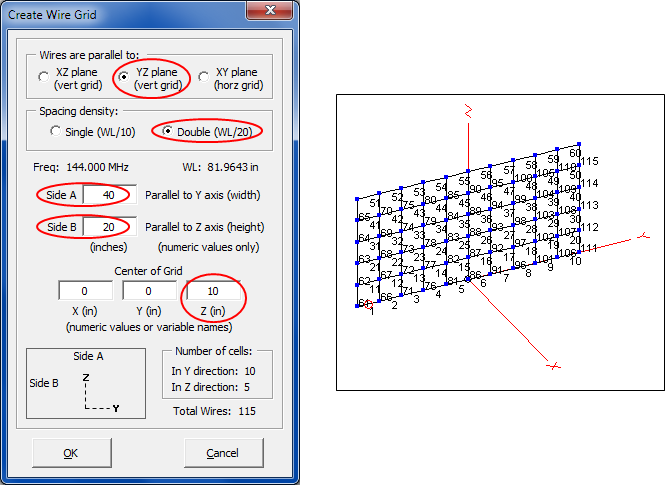Focus the X (in) center field
Screen dimensions: 665x485
[x=84, y=291]
